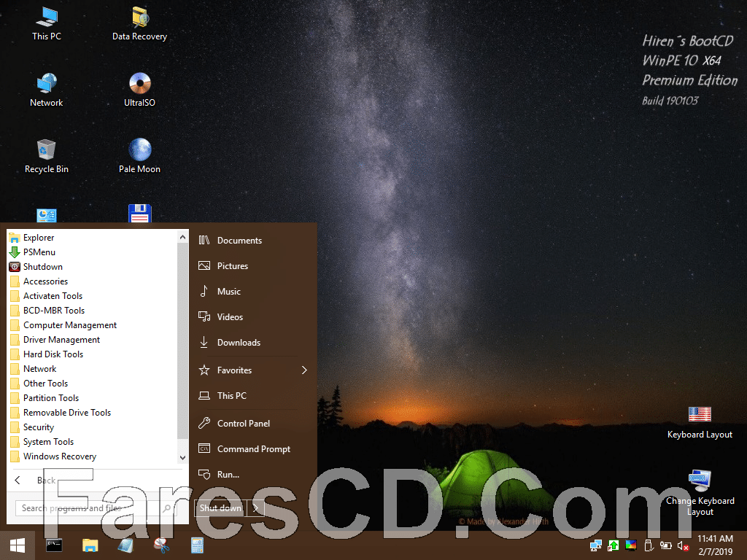Click the programs list scroll up arrow

click(x=182, y=237)
